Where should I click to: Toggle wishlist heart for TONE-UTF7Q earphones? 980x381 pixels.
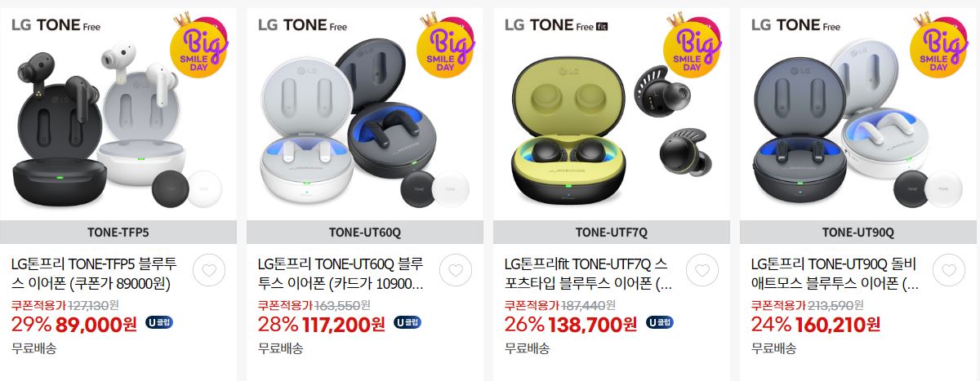[702, 270]
